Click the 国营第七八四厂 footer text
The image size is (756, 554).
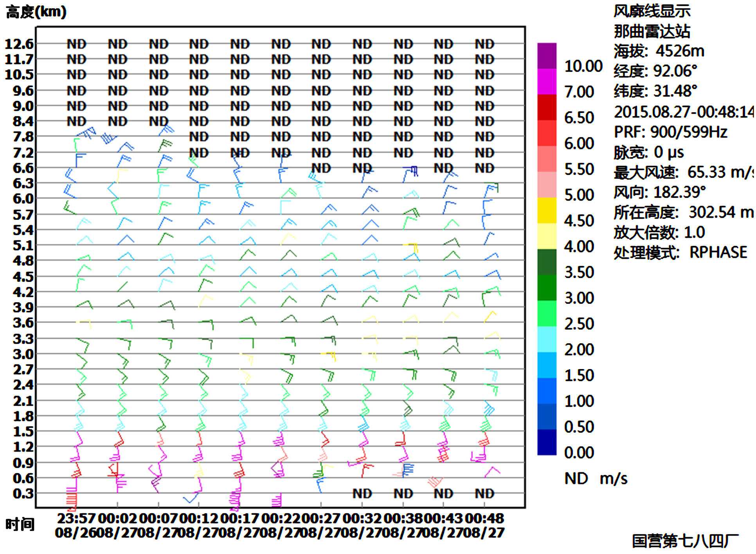685,541
